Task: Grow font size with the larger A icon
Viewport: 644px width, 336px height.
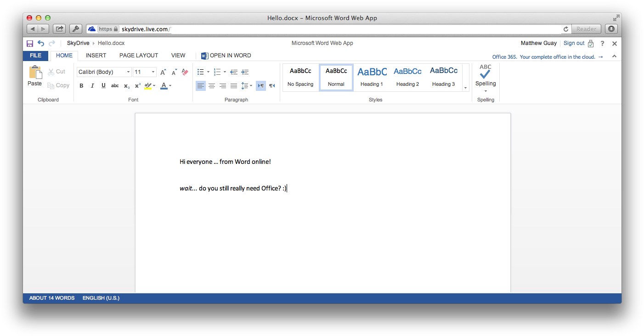Action: tap(163, 72)
